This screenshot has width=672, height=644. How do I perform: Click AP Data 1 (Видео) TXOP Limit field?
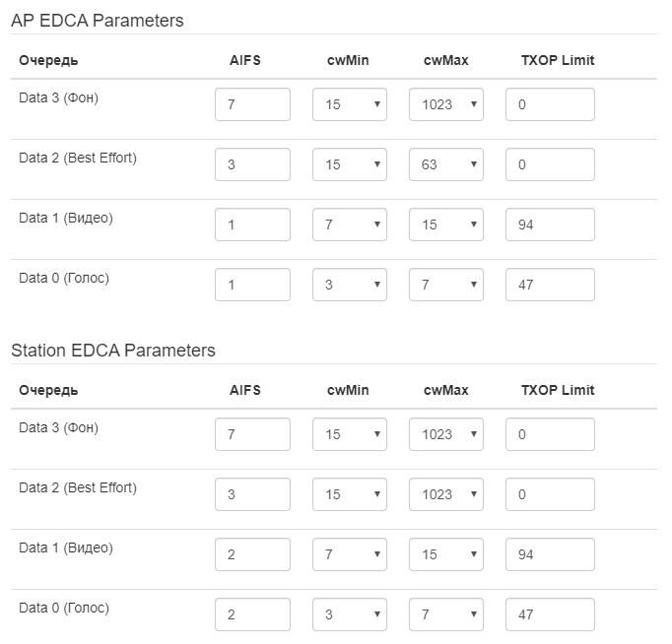tap(550, 225)
